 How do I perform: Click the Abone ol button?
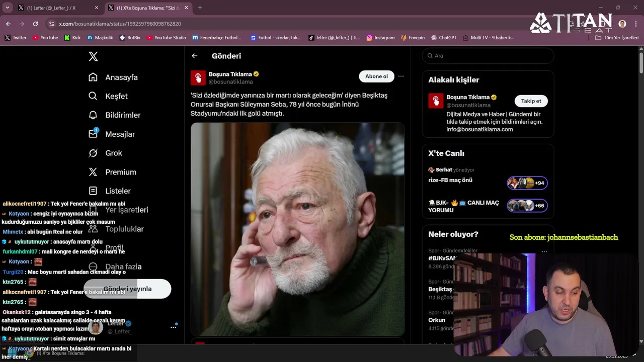[x=376, y=76]
